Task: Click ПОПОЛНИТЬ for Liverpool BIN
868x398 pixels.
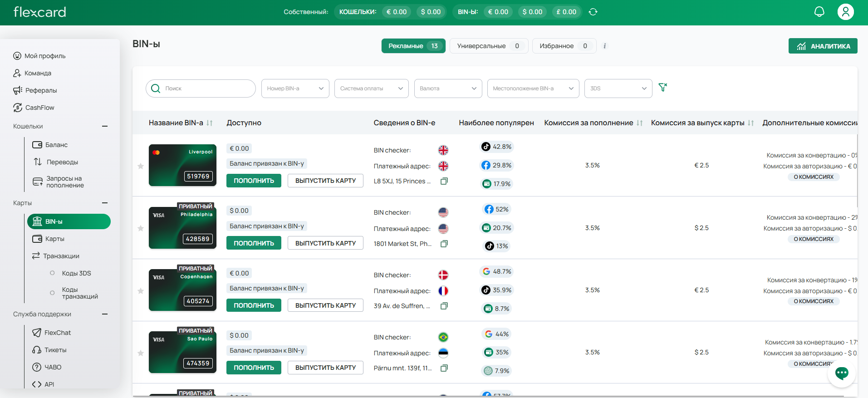Action: pyautogui.click(x=254, y=181)
